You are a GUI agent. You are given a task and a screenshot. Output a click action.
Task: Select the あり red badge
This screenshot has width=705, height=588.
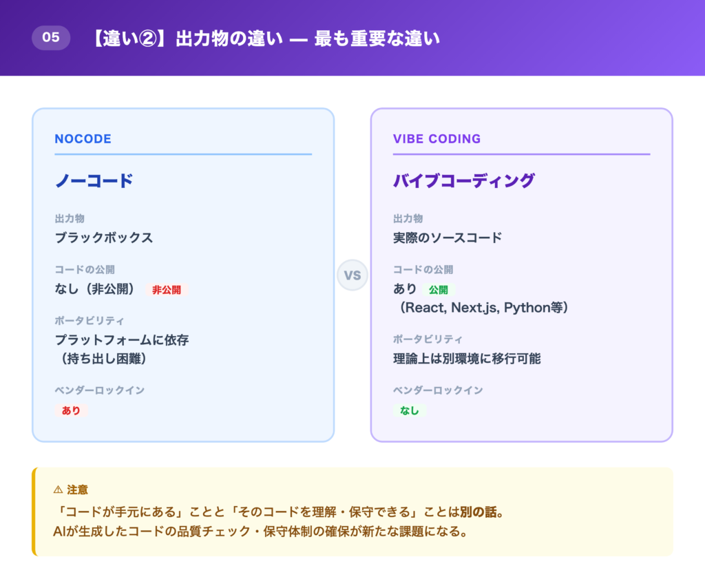[x=72, y=410]
